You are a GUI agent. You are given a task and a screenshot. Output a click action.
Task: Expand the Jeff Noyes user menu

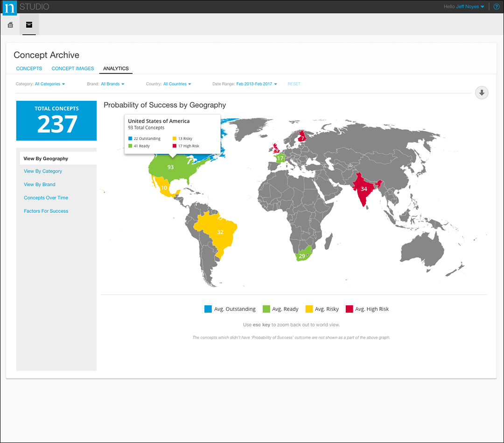coord(469,7)
